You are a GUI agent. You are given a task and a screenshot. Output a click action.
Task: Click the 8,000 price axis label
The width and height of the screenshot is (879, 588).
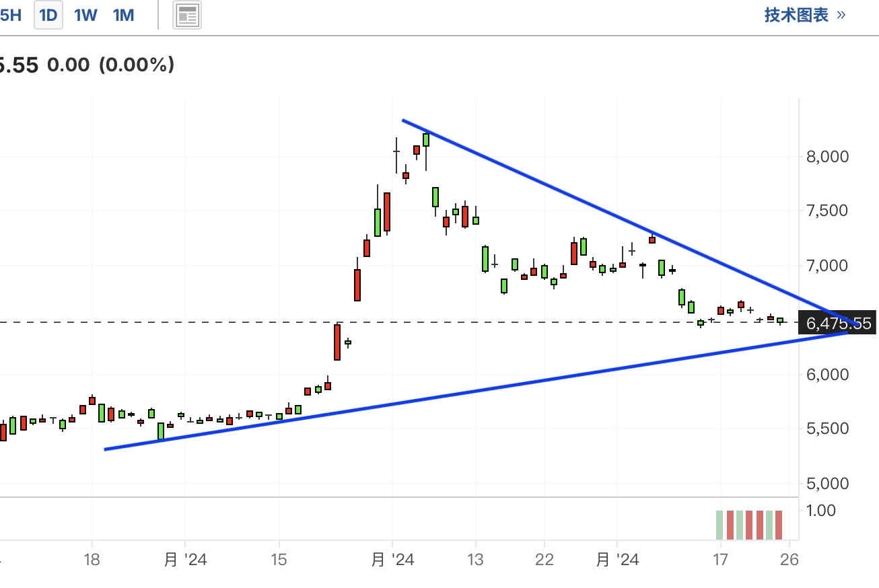(x=827, y=157)
